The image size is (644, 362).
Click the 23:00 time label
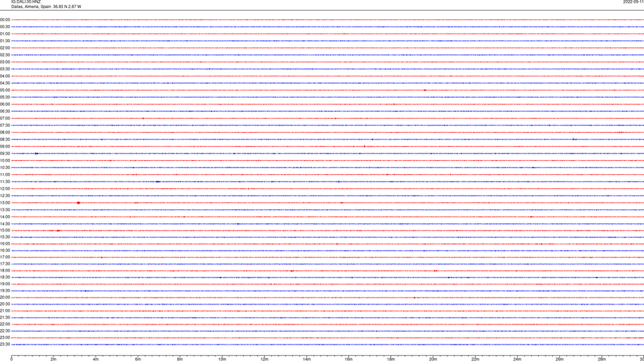coord(5,338)
